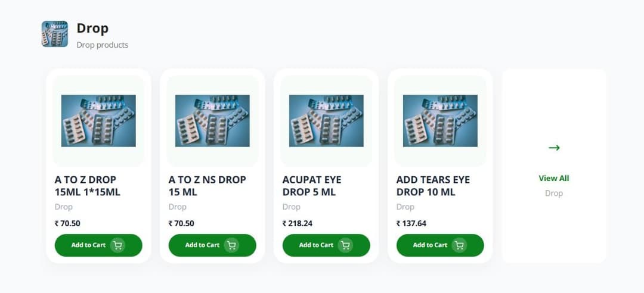Open the ADD TEARS EYE DROP product image
This screenshot has height=293, width=644.
[440, 121]
